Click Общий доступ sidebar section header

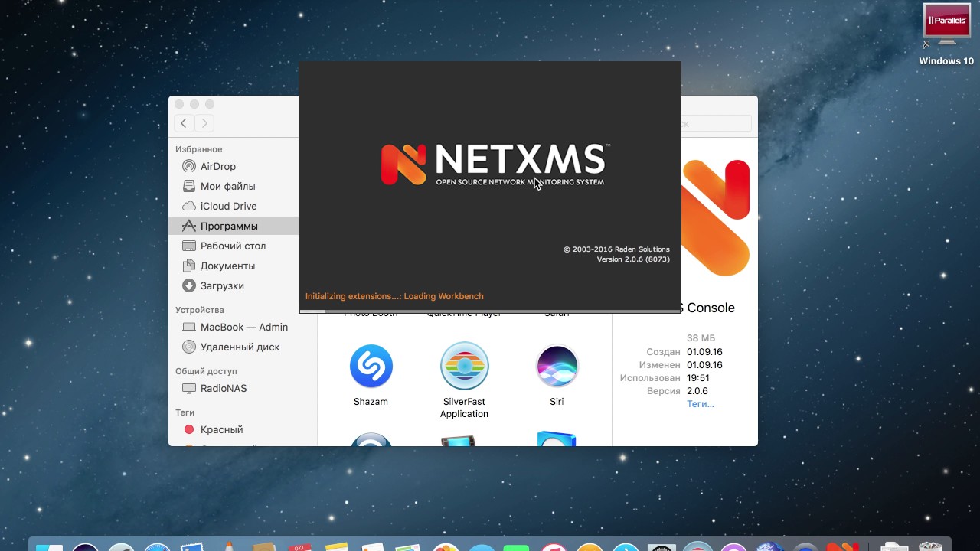(x=206, y=371)
